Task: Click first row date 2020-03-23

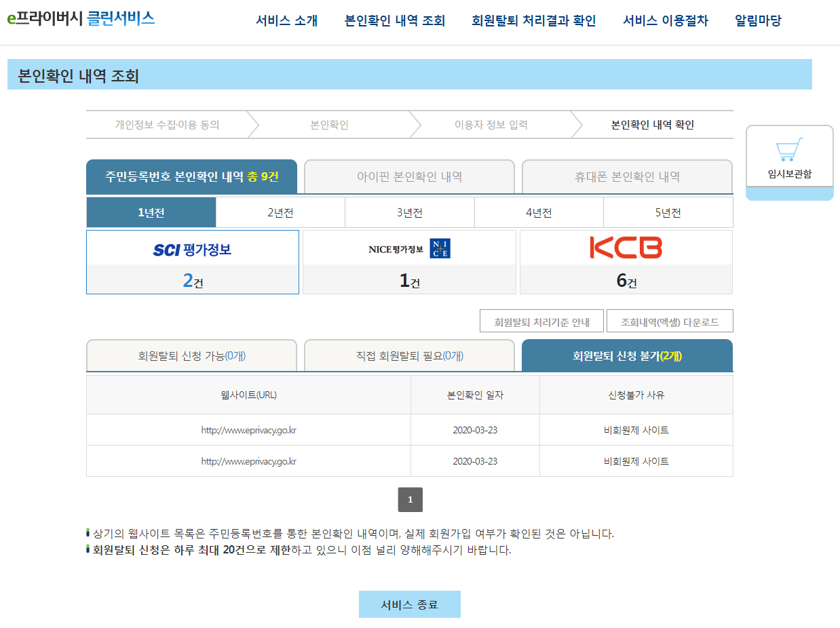Action: coord(475,430)
